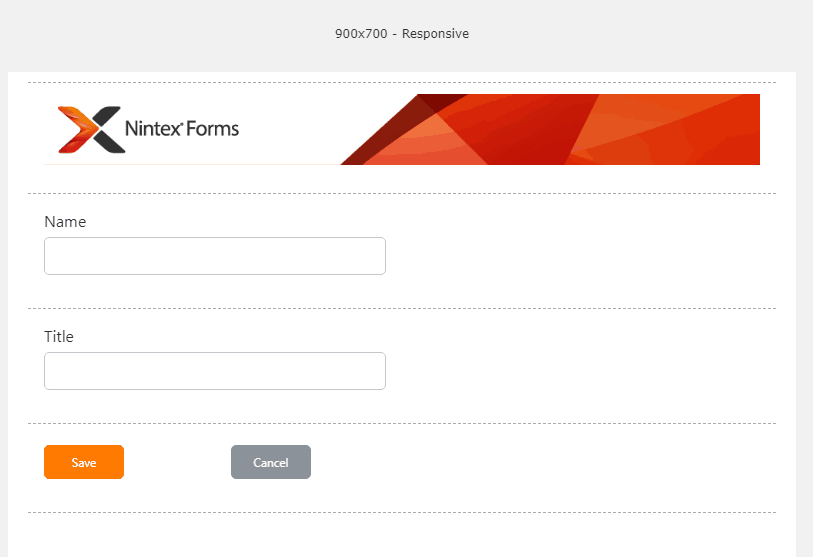Focus the Title input field

215,371
